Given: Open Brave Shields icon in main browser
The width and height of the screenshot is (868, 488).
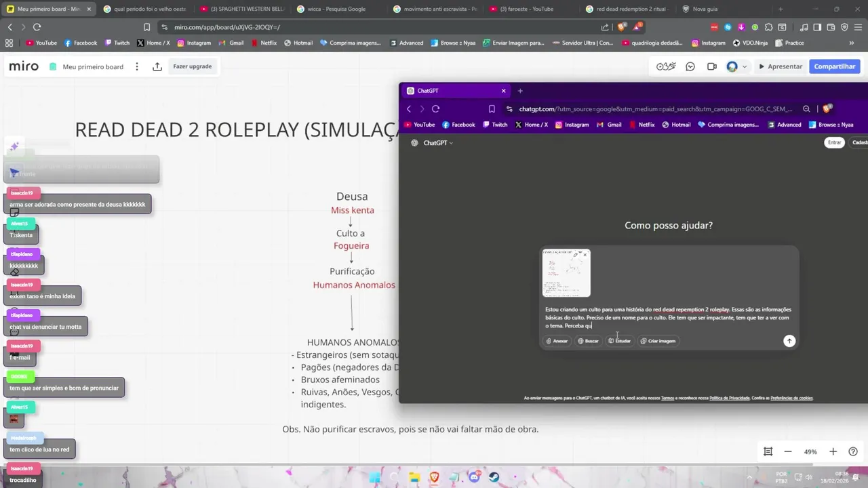Looking at the screenshot, I should tap(622, 27).
